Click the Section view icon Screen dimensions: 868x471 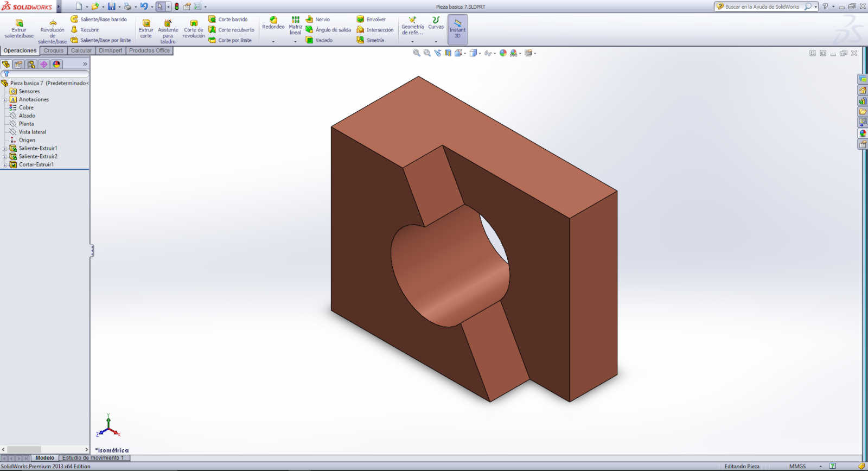click(448, 53)
